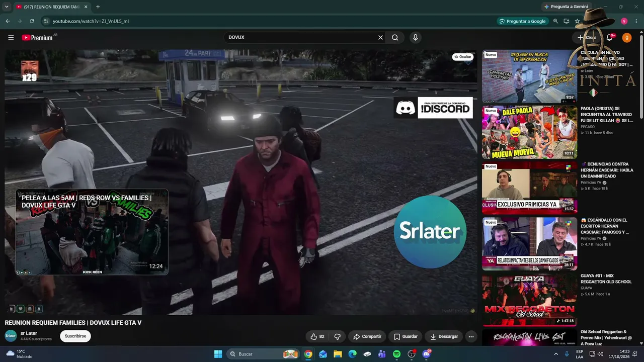The image size is (644, 362).
Task: Save the video using Guardar
Action: pyautogui.click(x=406, y=336)
